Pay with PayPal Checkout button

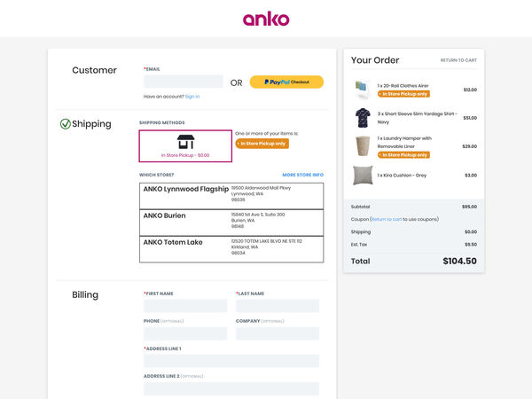[286, 82]
